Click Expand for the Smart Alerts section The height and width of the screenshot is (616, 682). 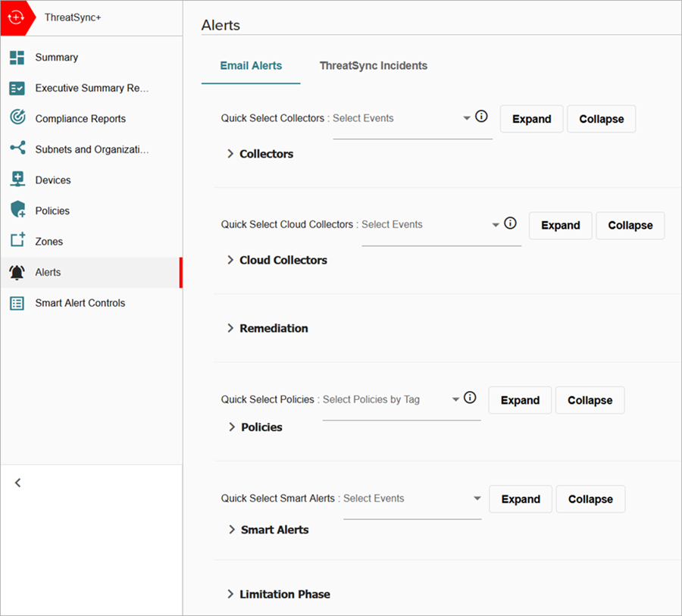tap(521, 499)
